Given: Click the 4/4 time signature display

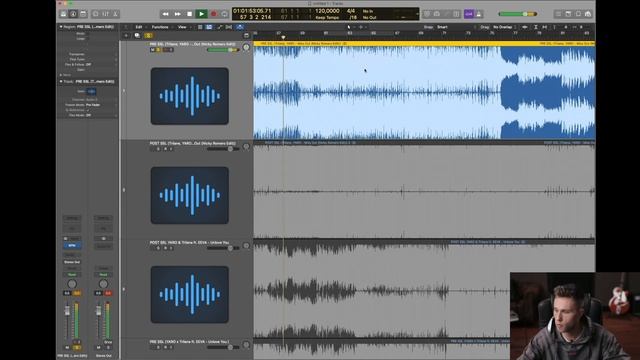Looking at the screenshot, I should coord(351,11).
